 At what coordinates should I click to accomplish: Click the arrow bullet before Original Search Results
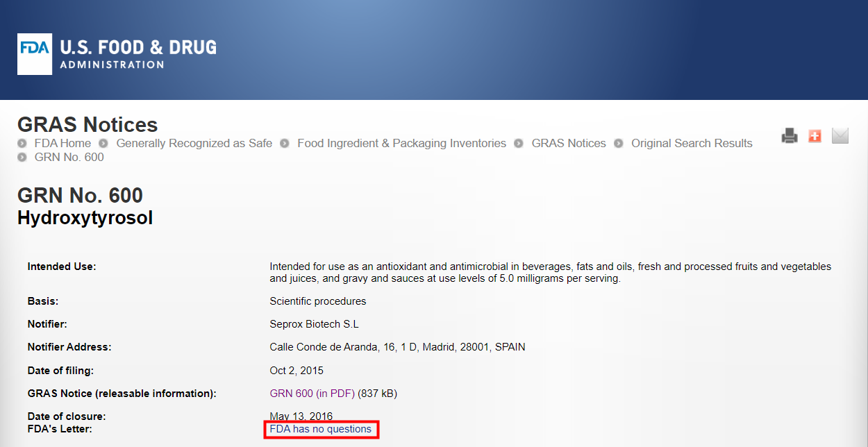pyautogui.click(x=619, y=144)
